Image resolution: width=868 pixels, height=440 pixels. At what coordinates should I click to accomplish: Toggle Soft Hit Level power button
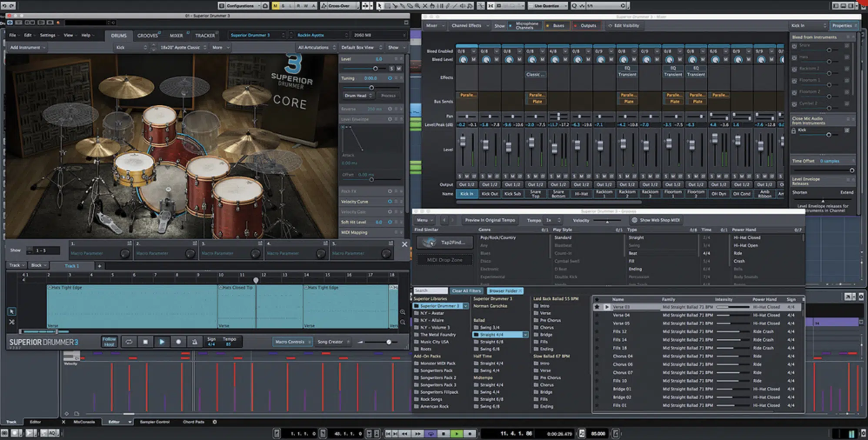point(390,222)
